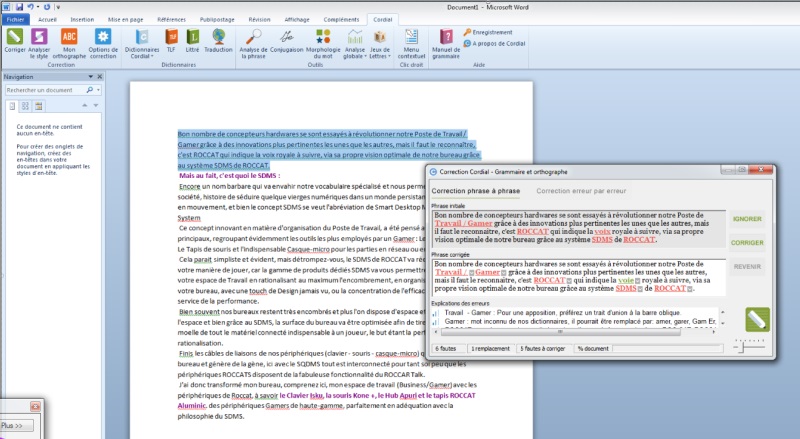Open the TLF dictionary

pos(171,41)
